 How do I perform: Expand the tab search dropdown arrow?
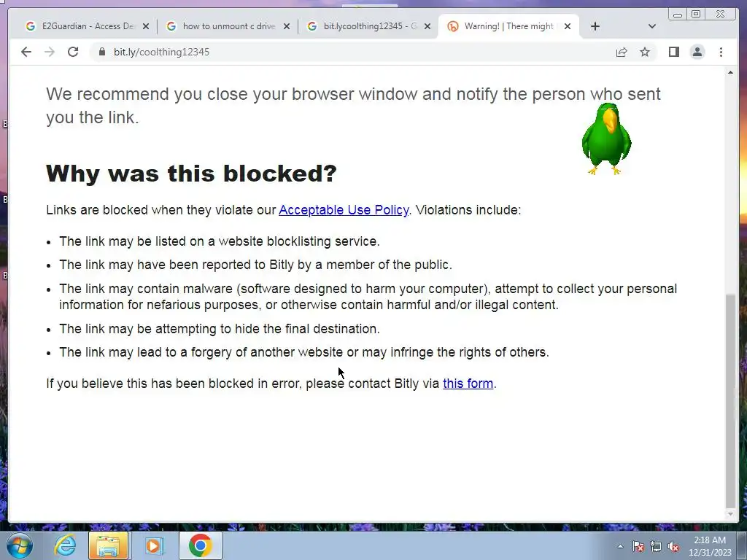pos(652,26)
